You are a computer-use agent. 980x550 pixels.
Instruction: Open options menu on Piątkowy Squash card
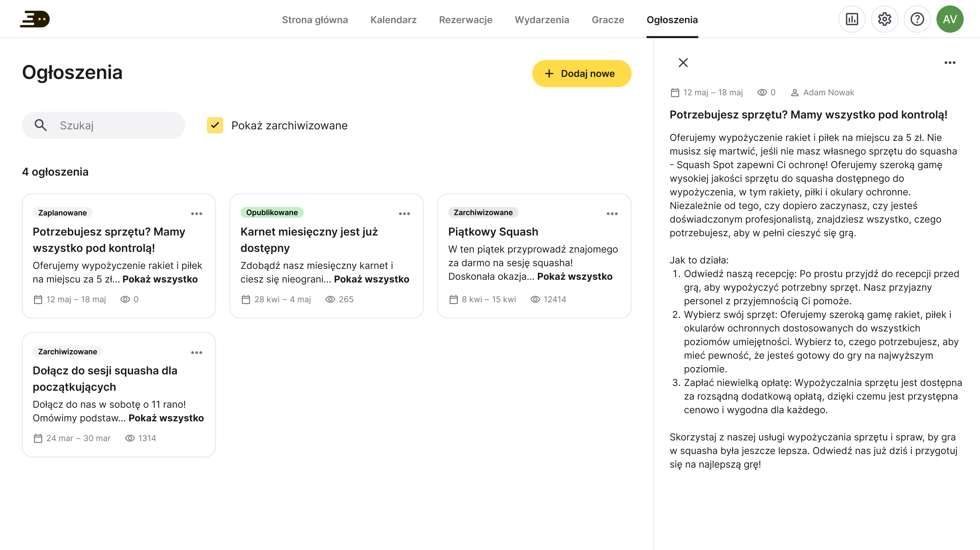point(612,214)
